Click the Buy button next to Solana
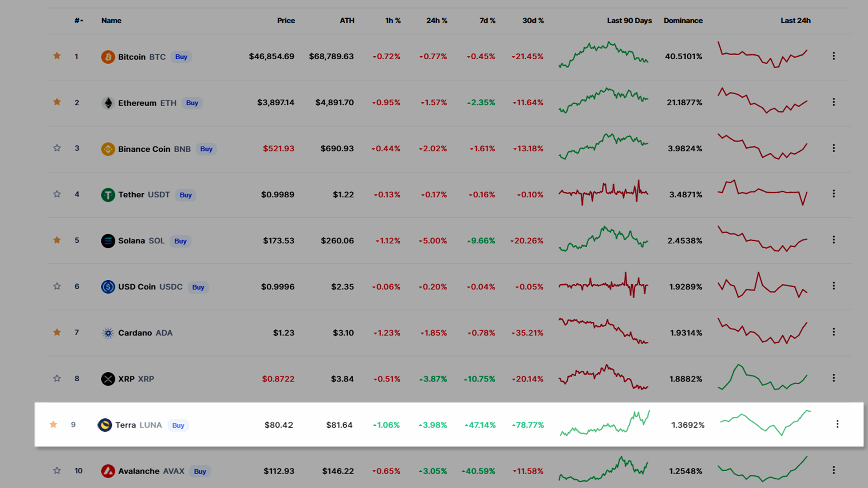This screenshot has width=868, height=488. click(x=180, y=241)
